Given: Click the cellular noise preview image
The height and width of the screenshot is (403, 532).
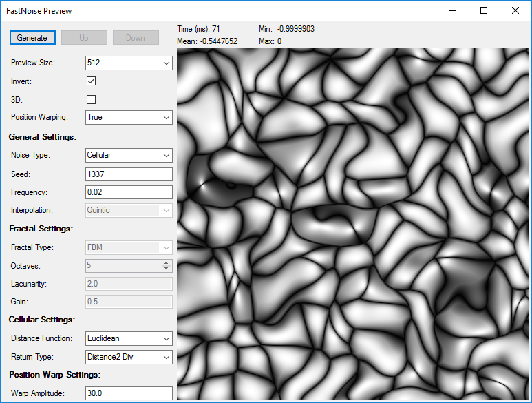Looking at the screenshot, I should [x=353, y=224].
